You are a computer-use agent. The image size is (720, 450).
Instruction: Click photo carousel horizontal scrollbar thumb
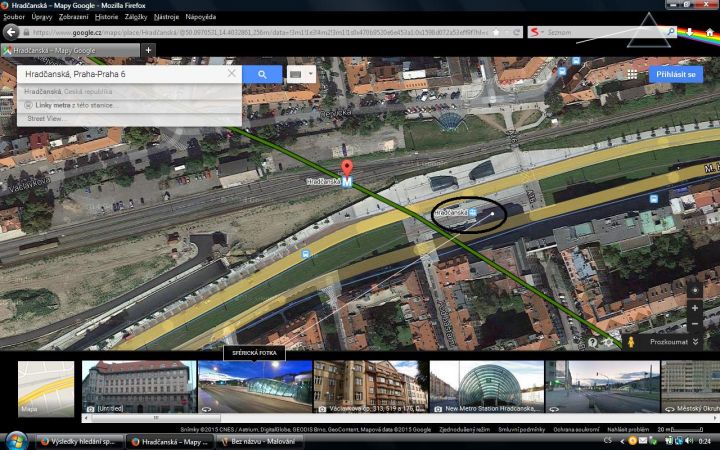[x=156, y=418]
